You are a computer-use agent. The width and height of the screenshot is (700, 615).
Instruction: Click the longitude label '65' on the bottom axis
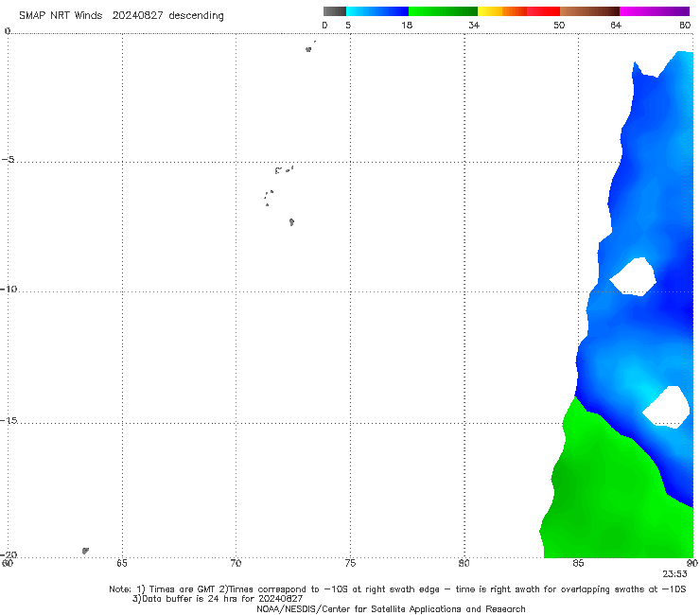[x=121, y=563]
